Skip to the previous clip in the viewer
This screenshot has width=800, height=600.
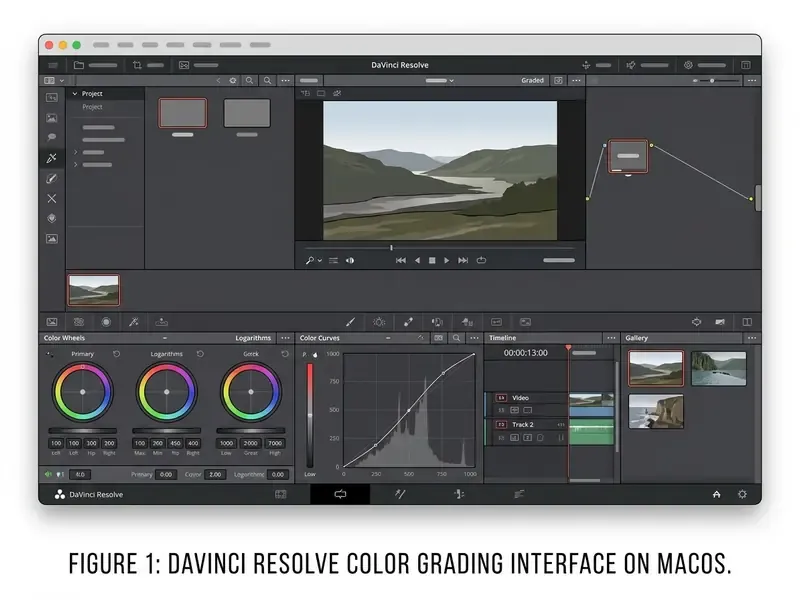[x=401, y=260]
